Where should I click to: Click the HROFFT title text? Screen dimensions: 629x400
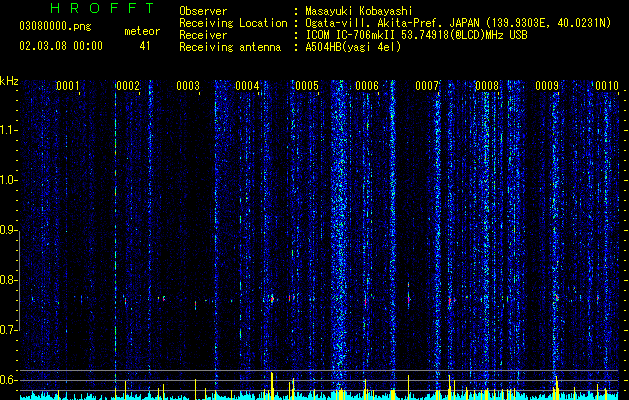102,8
